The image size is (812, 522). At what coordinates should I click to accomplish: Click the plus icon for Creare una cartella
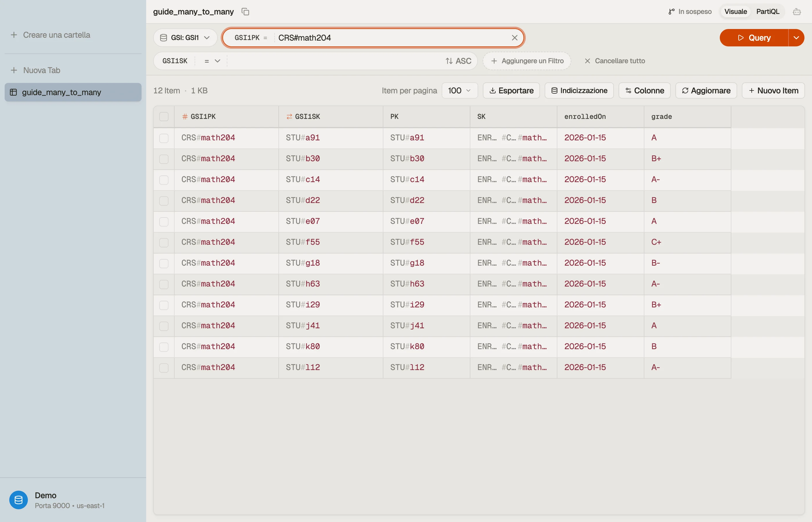14,35
